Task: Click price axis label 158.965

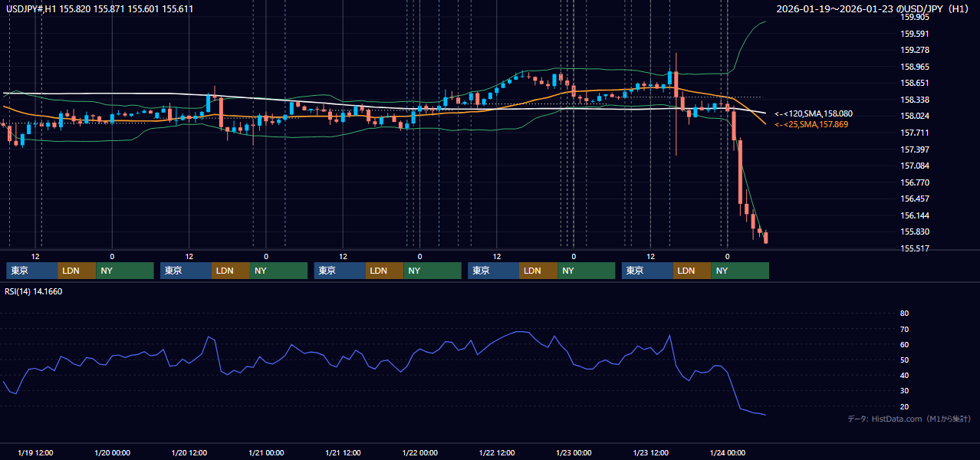Action: [915, 67]
